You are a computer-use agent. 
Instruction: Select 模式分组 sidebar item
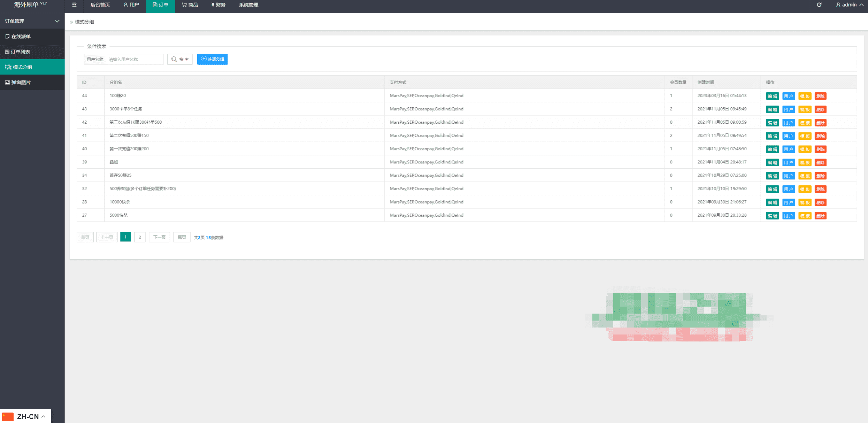[22, 67]
